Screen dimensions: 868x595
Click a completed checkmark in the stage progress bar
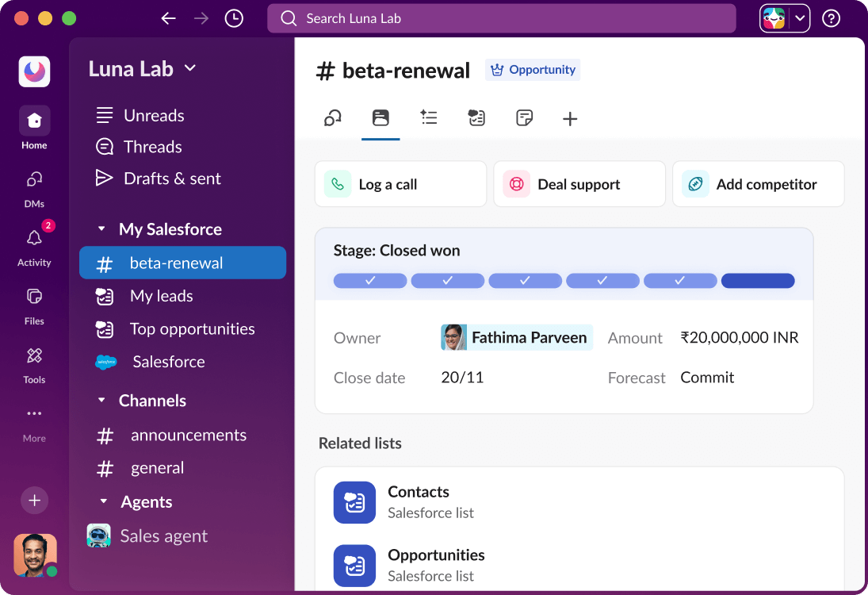(x=370, y=280)
